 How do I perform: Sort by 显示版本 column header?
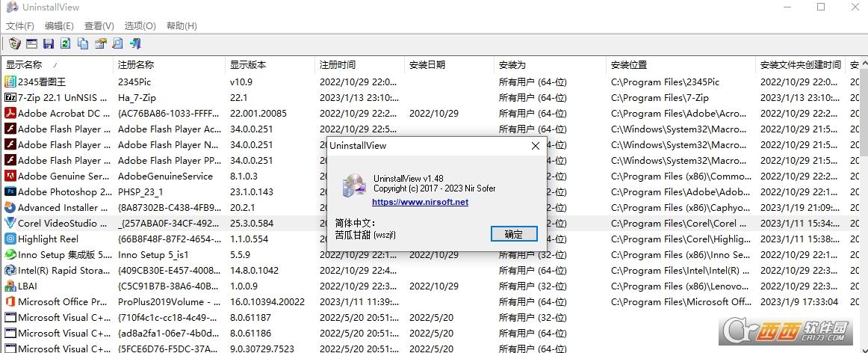tap(270, 65)
